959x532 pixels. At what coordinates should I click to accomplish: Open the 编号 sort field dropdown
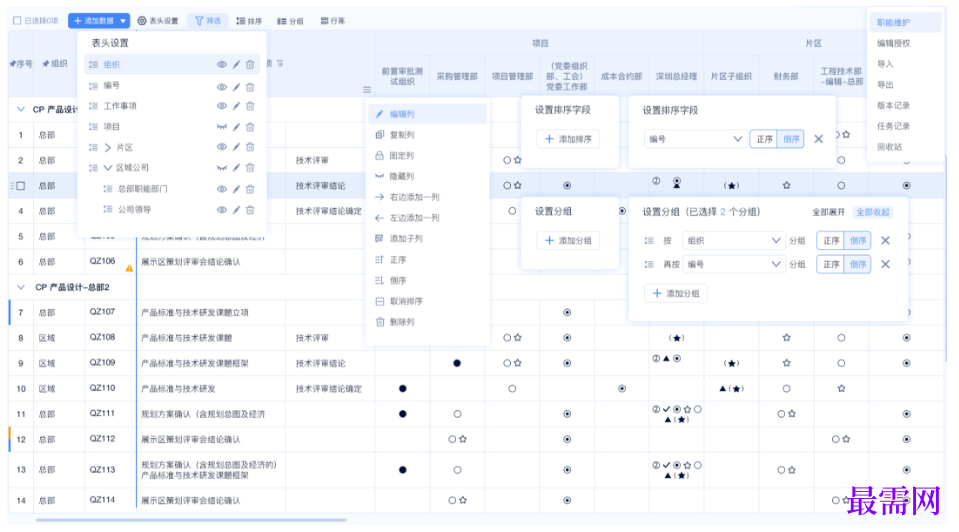[695, 139]
